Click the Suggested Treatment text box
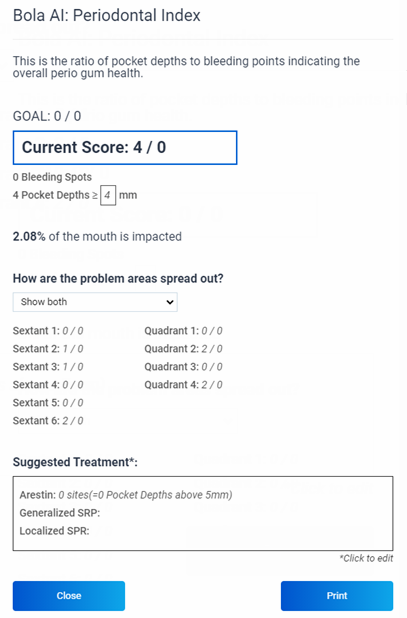Screen dimensions: 407x618 pos(203,513)
